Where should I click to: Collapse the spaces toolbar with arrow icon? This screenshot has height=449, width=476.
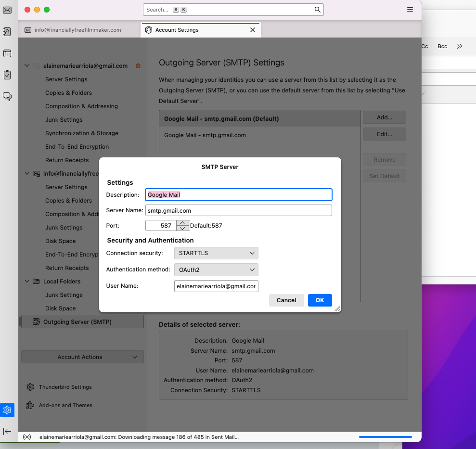[7, 431]
